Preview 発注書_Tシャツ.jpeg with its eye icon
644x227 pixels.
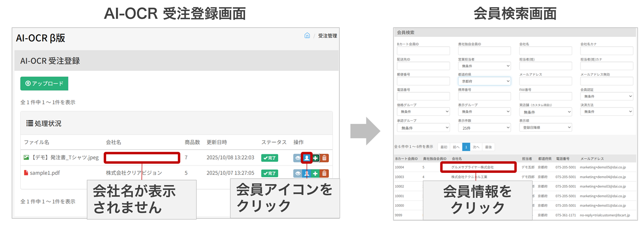pyautogui.click(x=298, y=158)
